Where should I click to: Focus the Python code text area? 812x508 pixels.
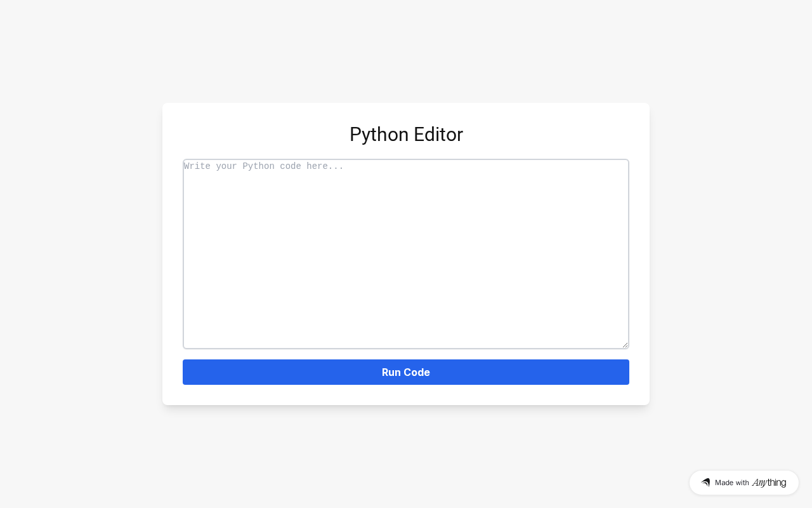pyautogui.click(x=406, y=254)
